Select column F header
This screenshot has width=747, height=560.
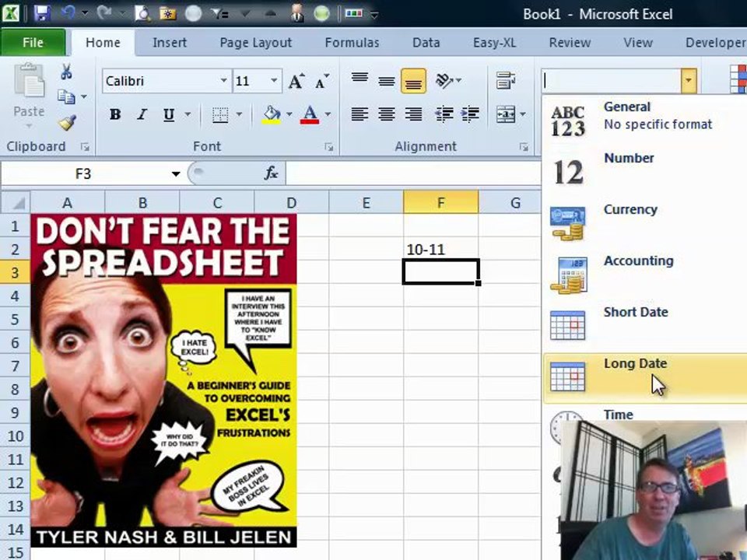[x=441, y=202]
